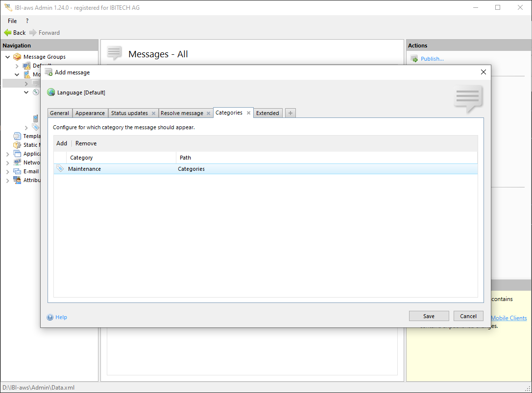Expand the Default message group node
This screenshot has height=393, width=532.
[17, 66]
